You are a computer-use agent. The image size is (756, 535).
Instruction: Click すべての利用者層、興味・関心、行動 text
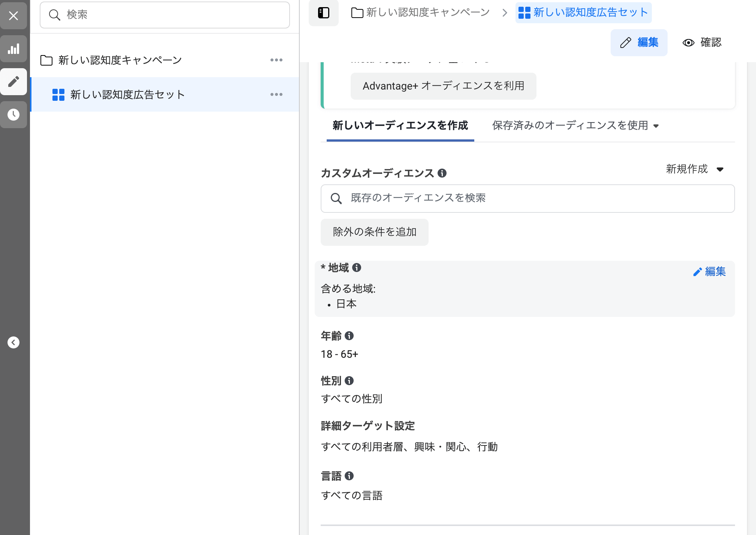click(x=409, y=447)
